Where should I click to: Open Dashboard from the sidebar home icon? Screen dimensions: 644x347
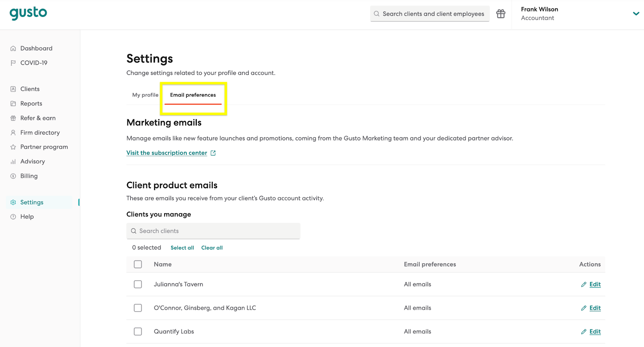(x=13, y=48)
